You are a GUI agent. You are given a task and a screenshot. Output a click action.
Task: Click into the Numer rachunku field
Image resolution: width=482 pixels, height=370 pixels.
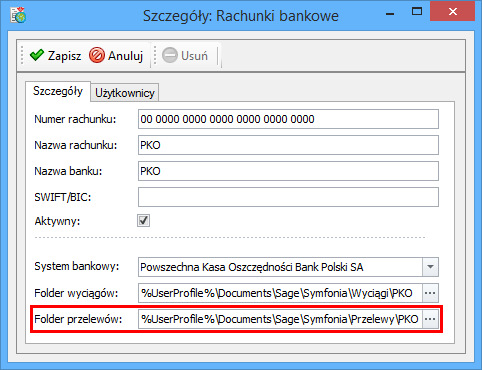click(x=288, y=119)
